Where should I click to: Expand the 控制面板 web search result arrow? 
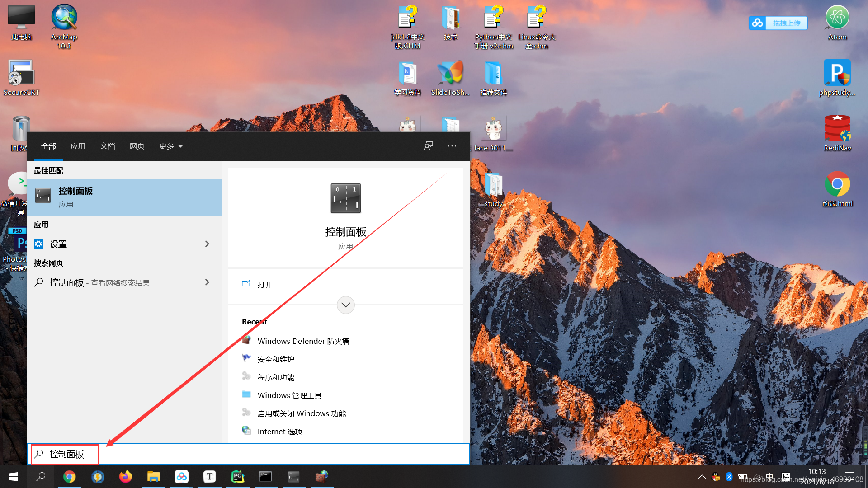point(207,282)
